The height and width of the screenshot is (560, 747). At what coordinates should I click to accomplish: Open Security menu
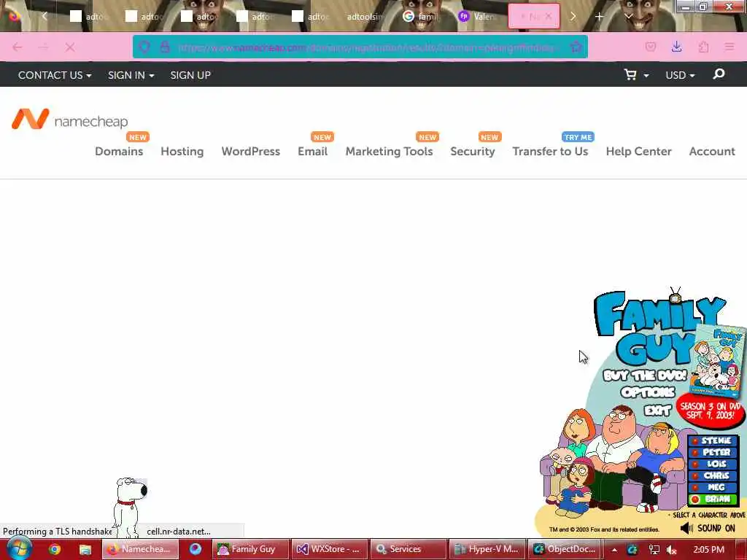[x=473, y=151]
